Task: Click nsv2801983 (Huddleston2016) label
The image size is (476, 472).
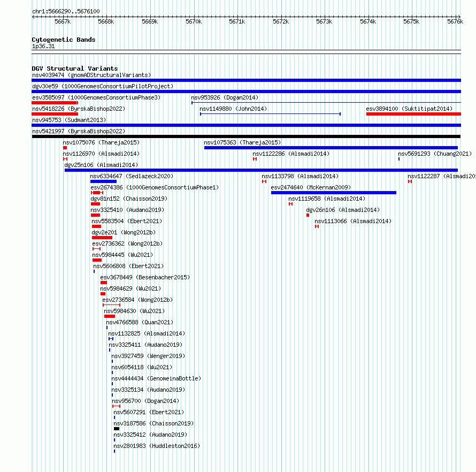Action: (157, 446)
